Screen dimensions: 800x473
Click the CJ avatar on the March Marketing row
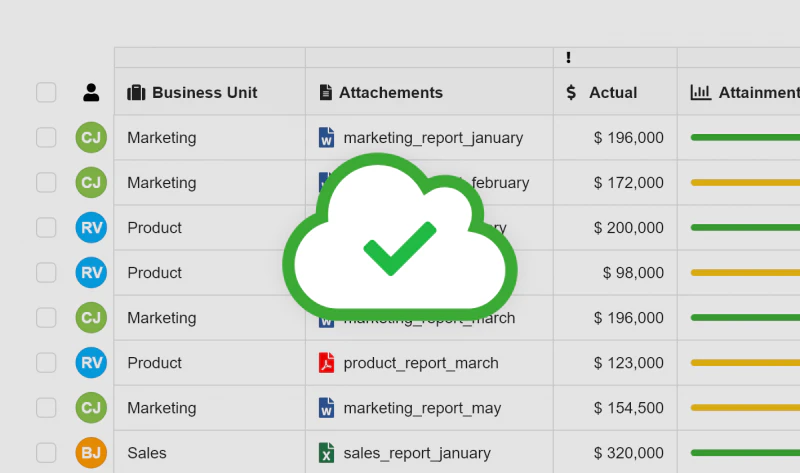pyautogui.click(x=91, y=317)
